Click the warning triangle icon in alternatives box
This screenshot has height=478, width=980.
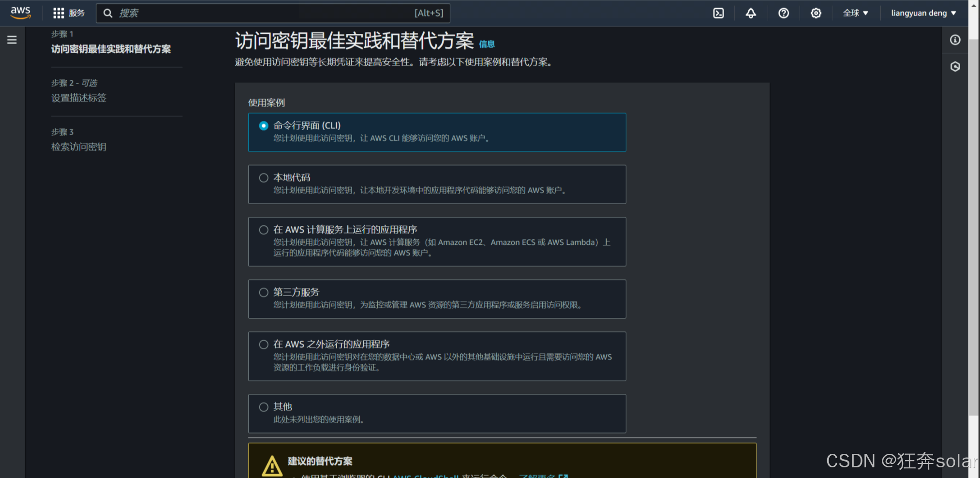(x=272, y=466)
